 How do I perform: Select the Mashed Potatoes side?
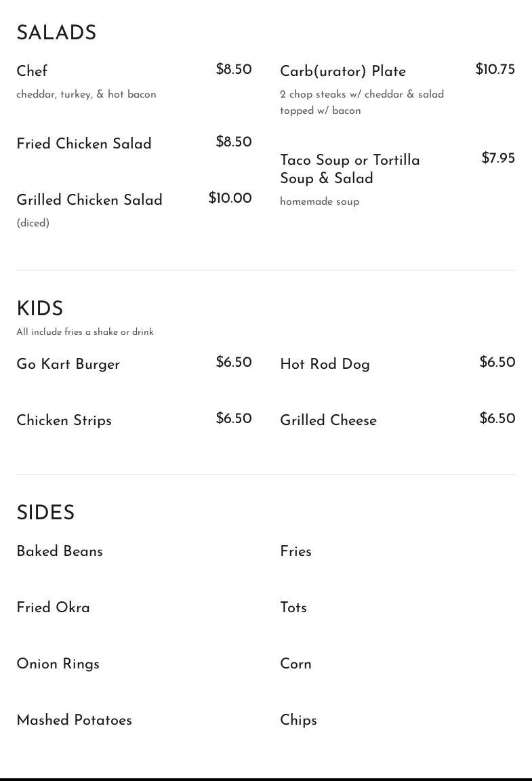pos(74,720)
